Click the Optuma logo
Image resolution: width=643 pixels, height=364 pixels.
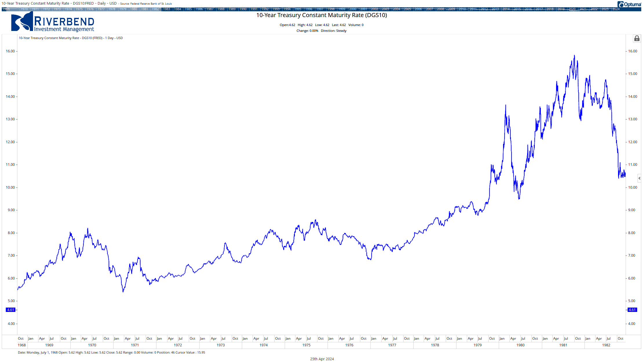629,4
